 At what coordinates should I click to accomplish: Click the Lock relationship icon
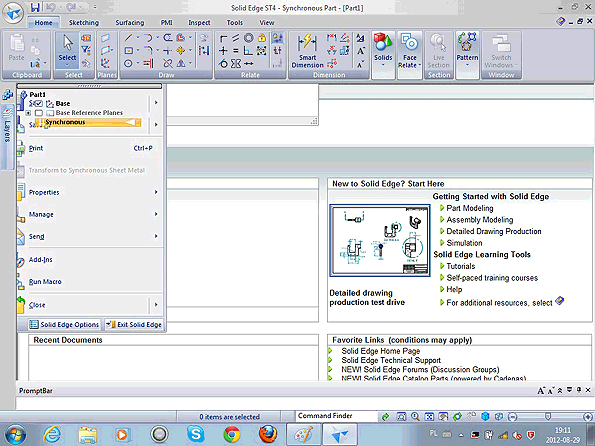pyautogui.click(x=261, y=38)
